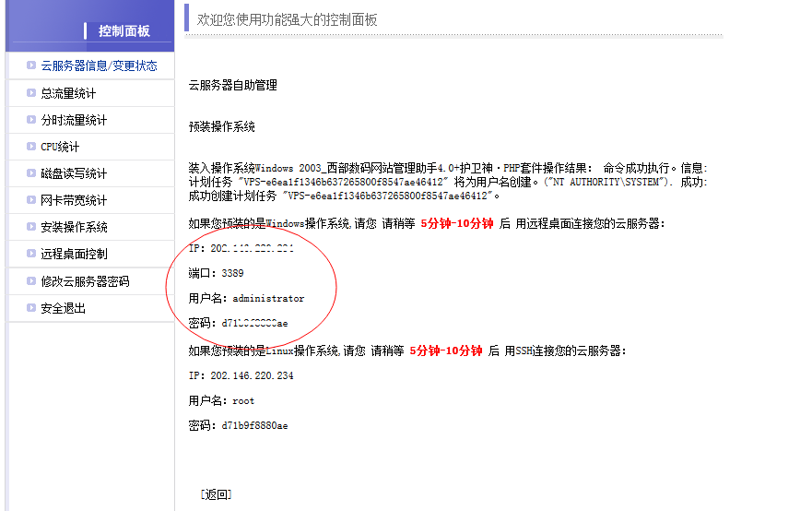Click the bullet icon next to 安全退出
This screenshot has width=812, height=511.
[x=31, y=308]
